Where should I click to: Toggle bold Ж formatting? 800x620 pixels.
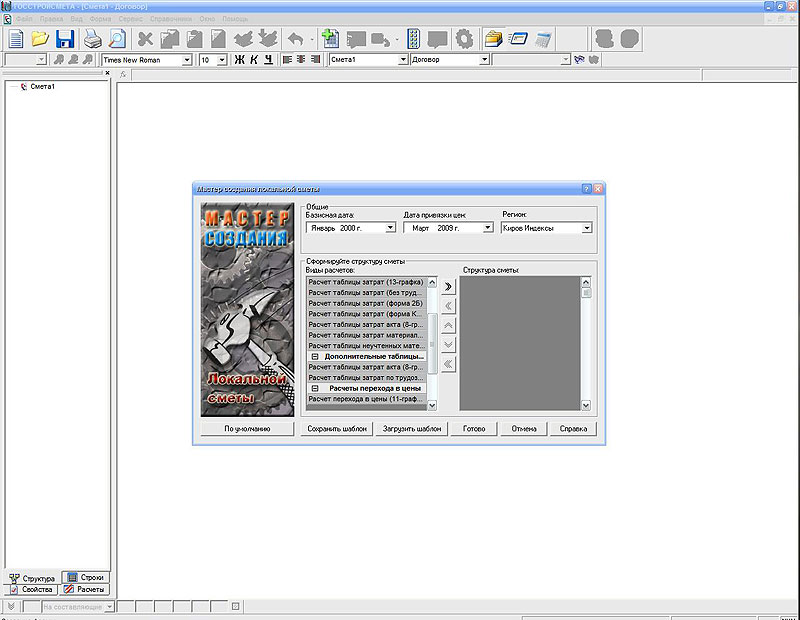(x=239, y=60)
